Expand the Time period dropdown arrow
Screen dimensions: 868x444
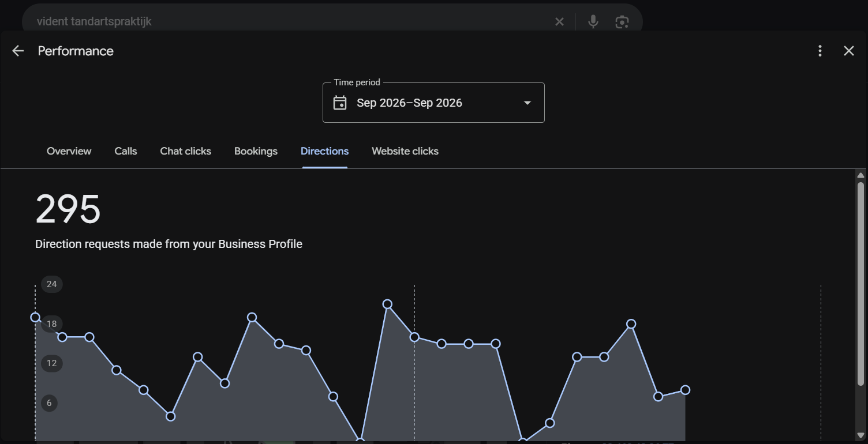click(x=527, y=103)
